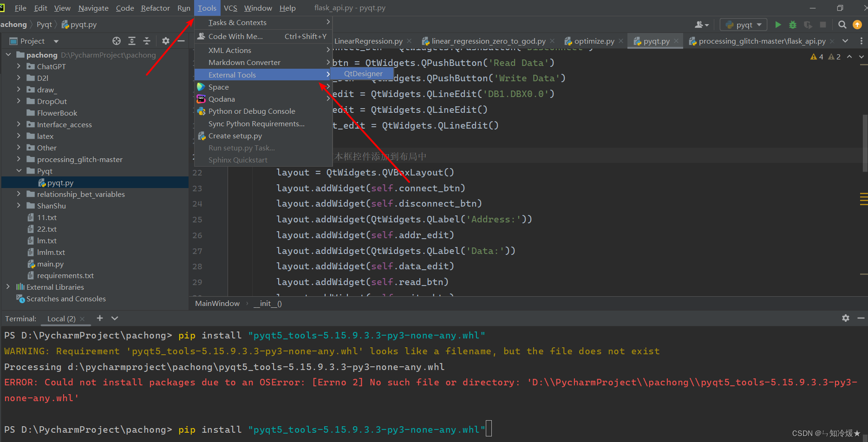868x442 pixels.
Task: Expand the ChatGPT folder
Action: (x=19, y=66)
